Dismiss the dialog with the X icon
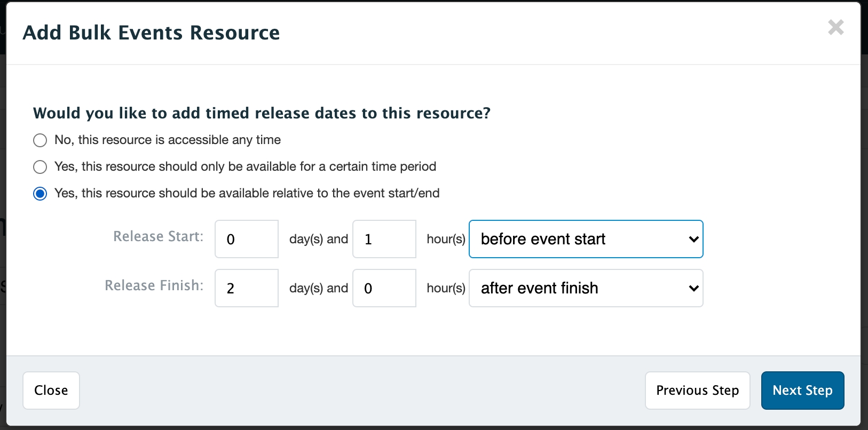This screenshot has width=868, height=430. tap(835, 27)
